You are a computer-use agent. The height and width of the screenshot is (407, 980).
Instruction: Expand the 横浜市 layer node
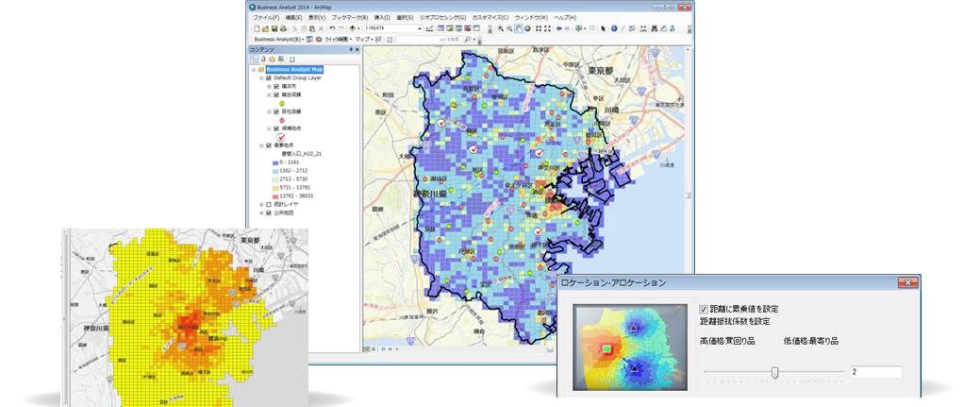click(x=269, y=87)
